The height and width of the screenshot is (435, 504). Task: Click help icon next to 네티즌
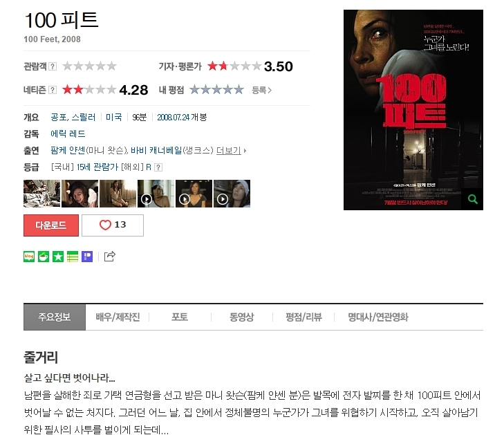(53, 90)
